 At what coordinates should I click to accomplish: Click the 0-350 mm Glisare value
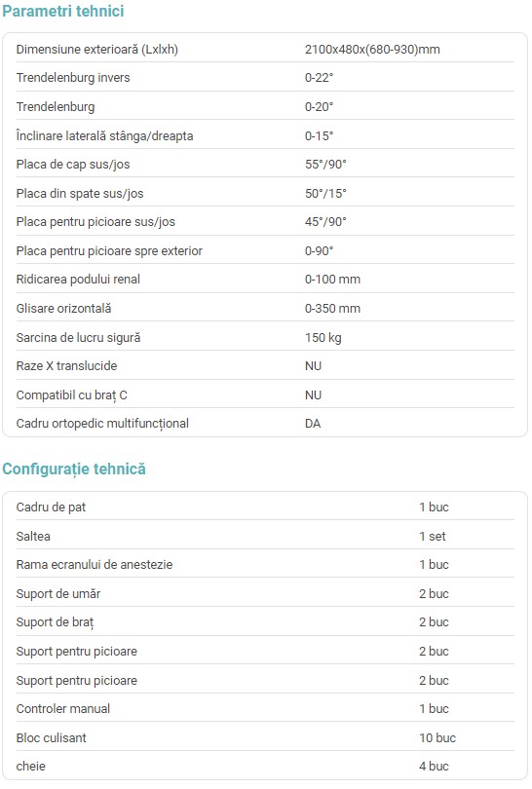pyautogui.click(x=332, y=309)
